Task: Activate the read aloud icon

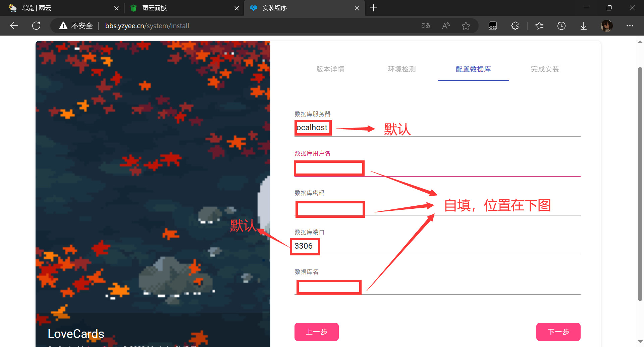Action: (x=446, y=26)
